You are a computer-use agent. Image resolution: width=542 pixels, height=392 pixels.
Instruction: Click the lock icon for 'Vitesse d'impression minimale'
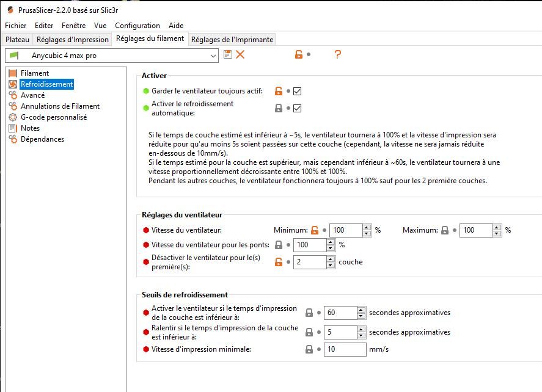tap(309, 349)
